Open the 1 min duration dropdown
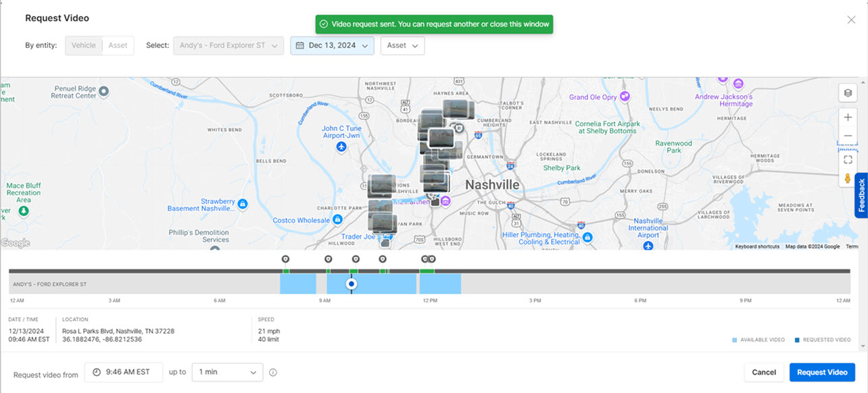Image resolution: width=868 pixels, height=393 pixels. tap(227, 372)
